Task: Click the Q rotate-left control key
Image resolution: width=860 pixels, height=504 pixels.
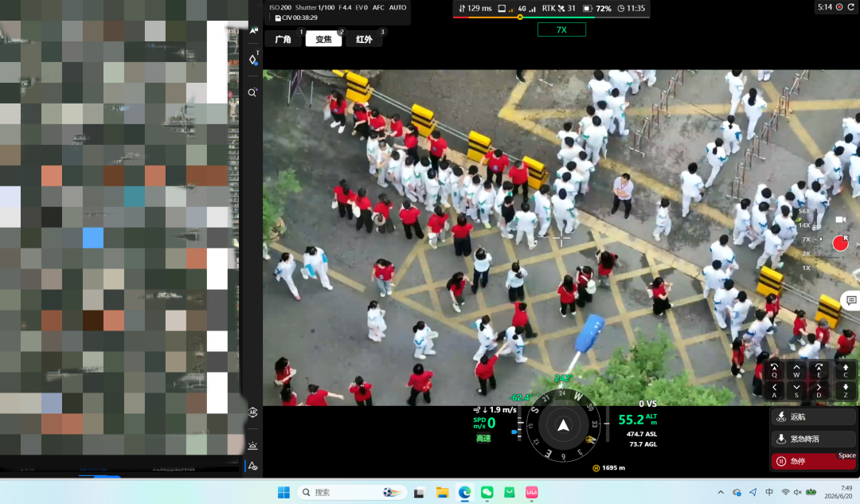Action: pos(775,371)
